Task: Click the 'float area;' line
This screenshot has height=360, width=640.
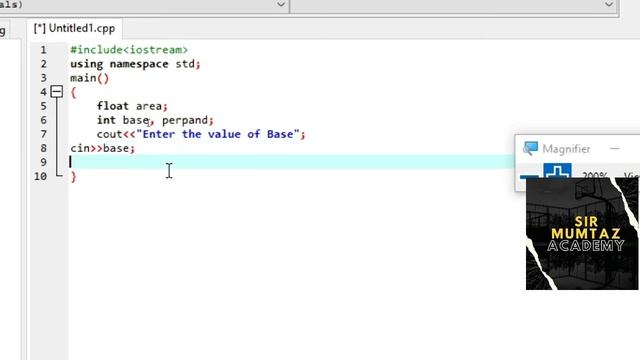Action: tap(132, 106)
